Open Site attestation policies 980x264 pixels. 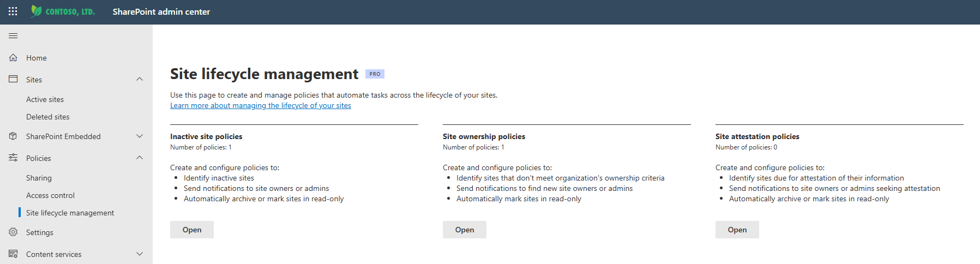[x=737, y=230]
